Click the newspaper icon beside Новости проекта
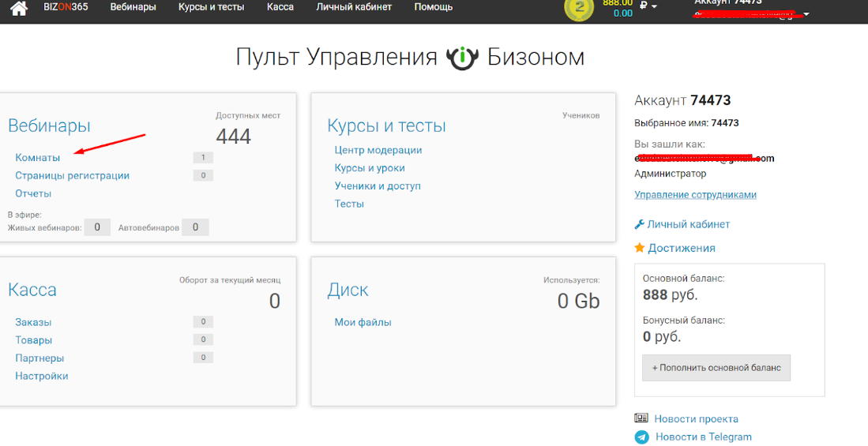This screenshot has height=446, width=868. coord(641,419)
